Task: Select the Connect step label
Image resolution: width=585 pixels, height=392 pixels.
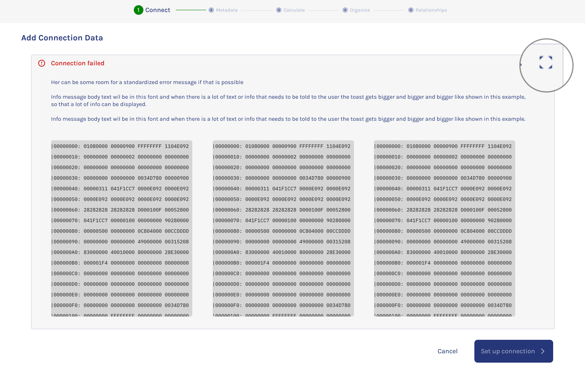Action: [158, 10]
